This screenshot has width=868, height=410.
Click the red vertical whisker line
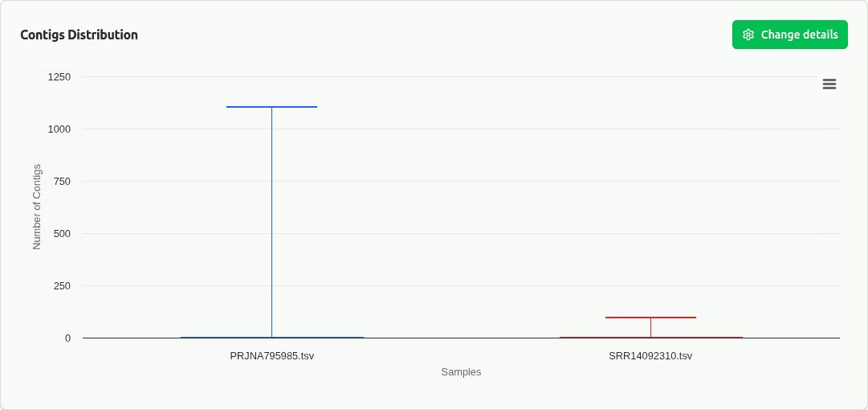(x=650, y=327)
